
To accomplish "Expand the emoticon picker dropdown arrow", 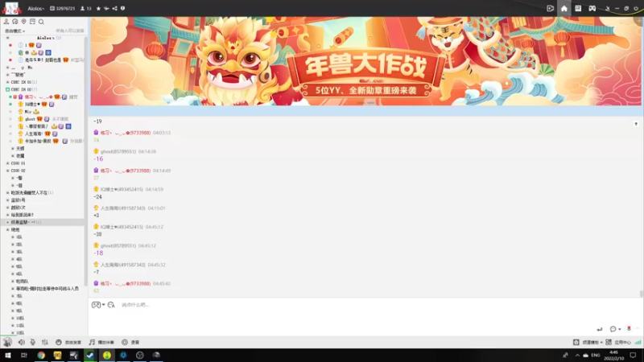I will (104, 305).
